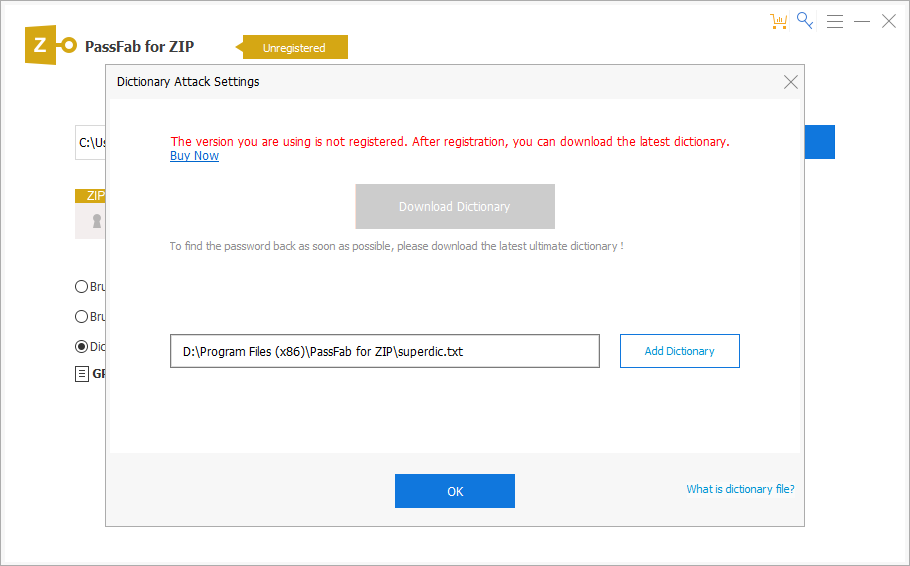The height and width of the screenshot is (566, 910).
Task: Click the download latest ultimate dictionary hint
Action: pyautogui.click(x=396, y=246)
